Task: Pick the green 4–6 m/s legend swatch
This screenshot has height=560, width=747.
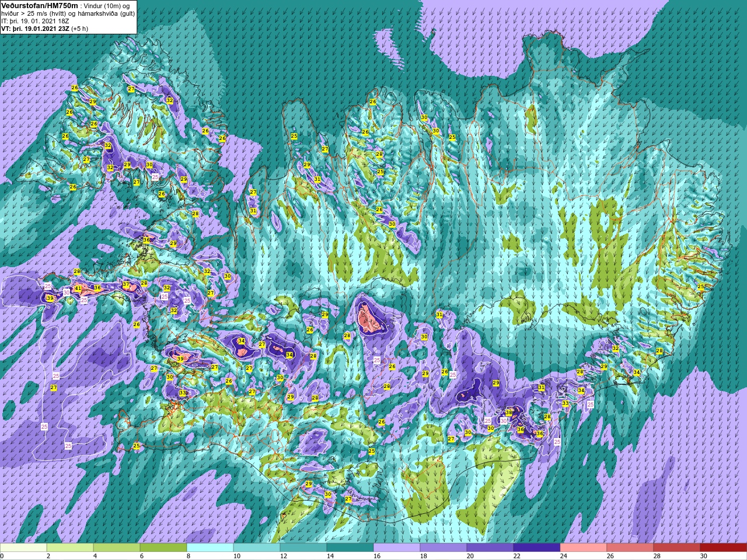Action: [x=117, y=548]
